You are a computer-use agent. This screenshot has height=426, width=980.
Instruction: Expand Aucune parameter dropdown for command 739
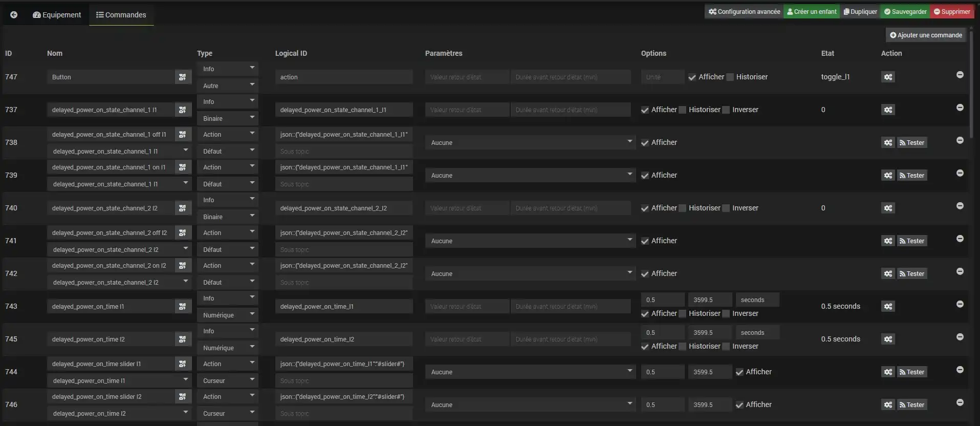530,175
